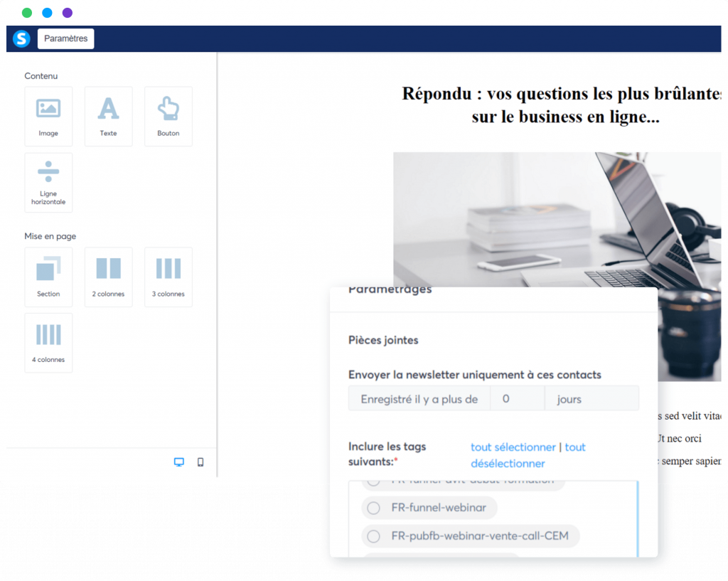728x581 pixels.
Task: Switch to desktop preview mode
Action: (179, 462)
